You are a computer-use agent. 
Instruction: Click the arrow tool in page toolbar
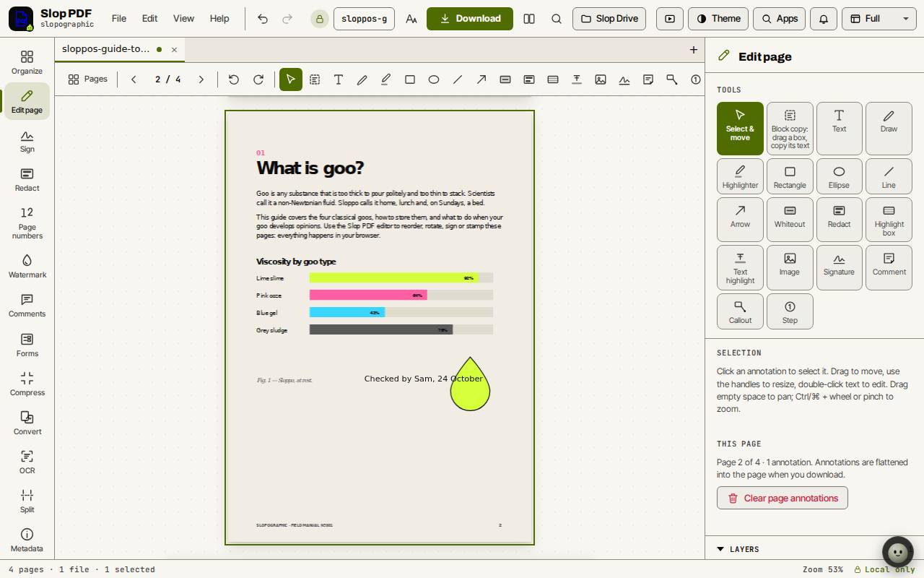[x=481, y=79]
